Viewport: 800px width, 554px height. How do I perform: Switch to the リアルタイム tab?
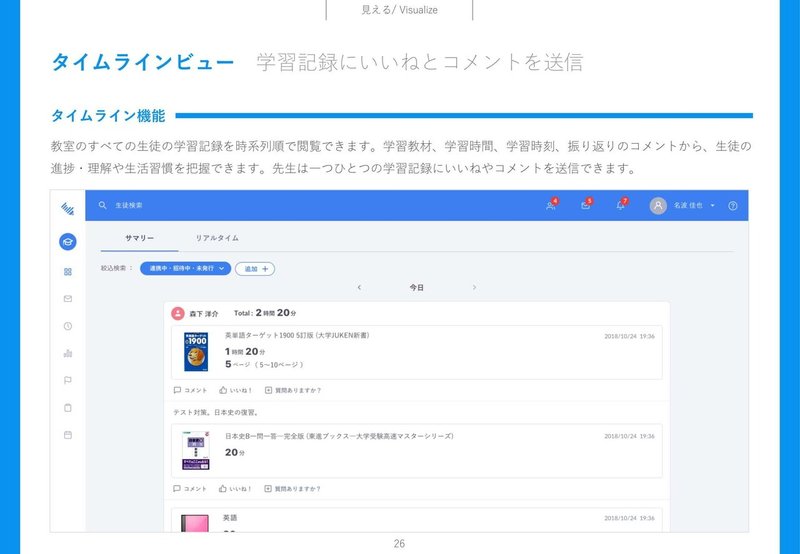point(217,238)
